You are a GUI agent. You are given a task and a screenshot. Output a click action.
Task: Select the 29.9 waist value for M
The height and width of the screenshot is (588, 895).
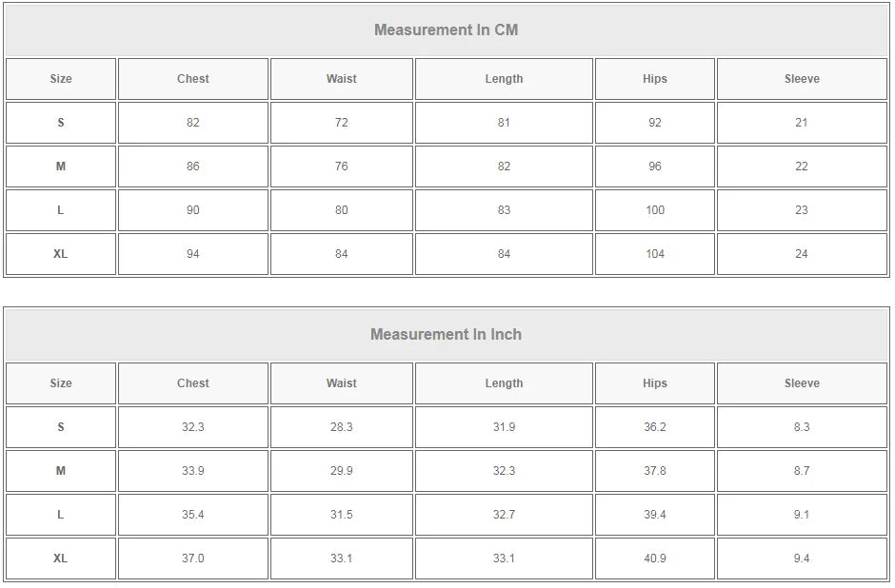(341, 471)
